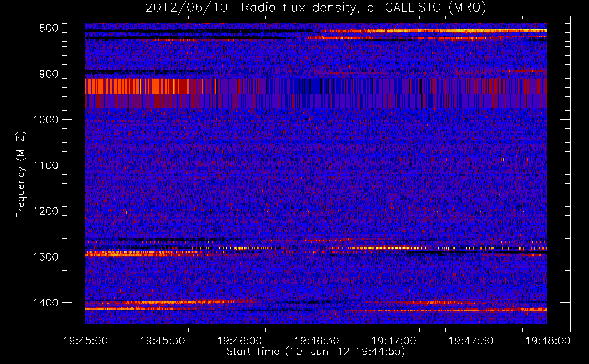The width and height of the screenshot is (589, 364).
Task: Click the 19:45:00 time tick label
Action: [86, 341]
